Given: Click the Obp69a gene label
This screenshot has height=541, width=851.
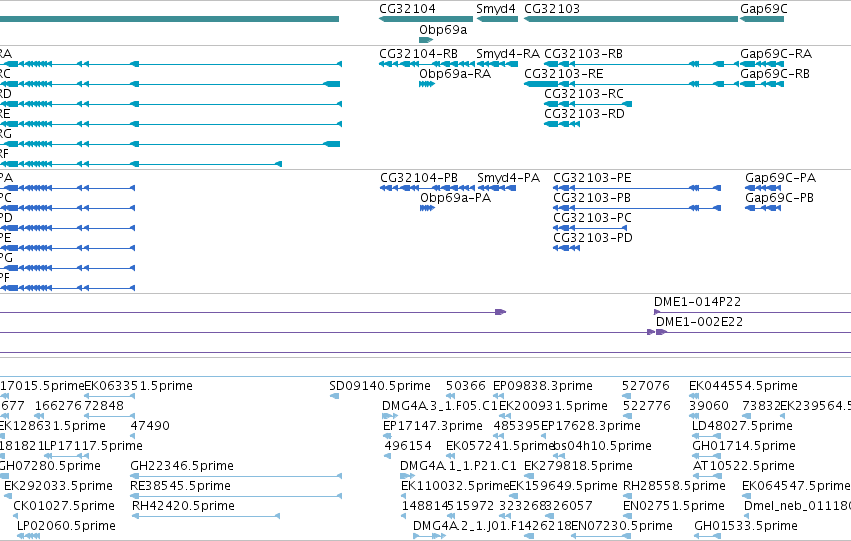Looking at the screenshot, I should (x=443, y=30).
